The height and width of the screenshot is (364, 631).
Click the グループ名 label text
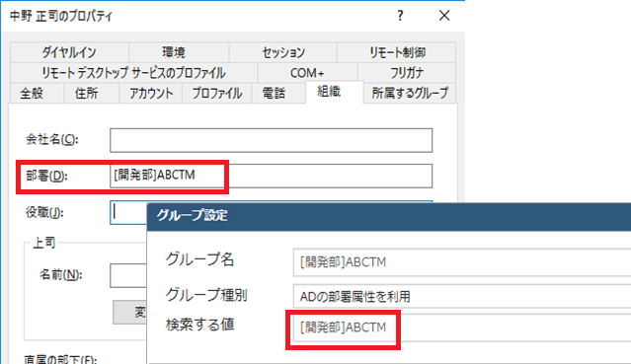point(199,259)
